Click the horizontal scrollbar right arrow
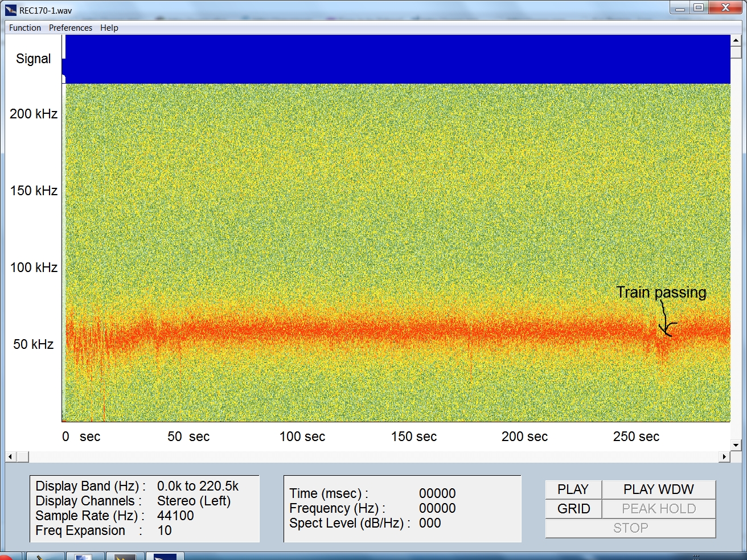The image size is (747, 560). [724, 456]
